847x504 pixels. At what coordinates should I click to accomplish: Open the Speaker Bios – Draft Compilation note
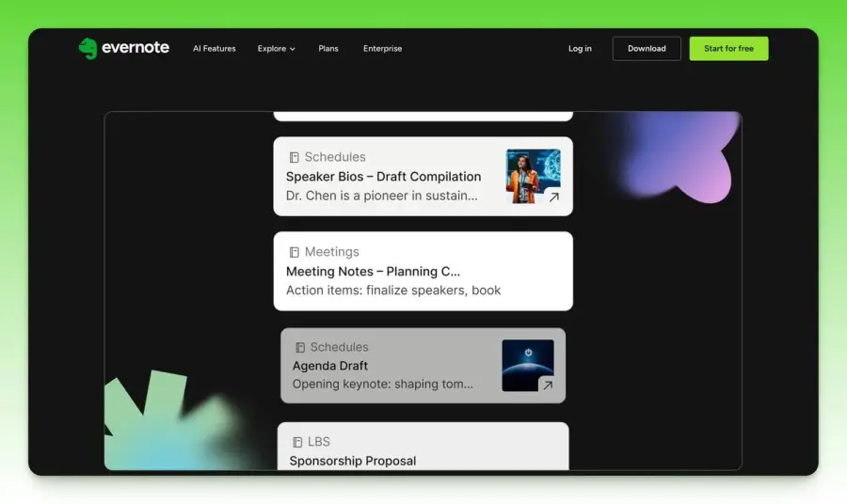pyautogui.click(x=384, y=177)
